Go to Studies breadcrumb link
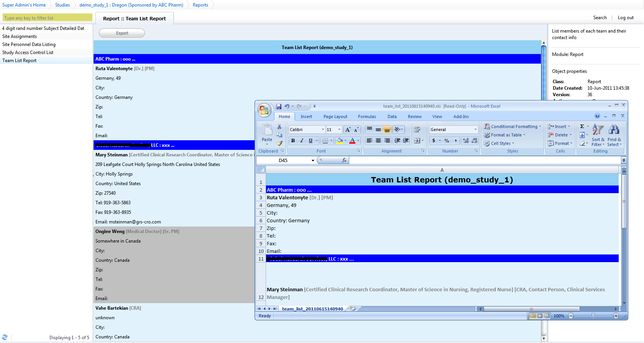This screenshot has height=343, width=644. (x=62, y=5)
